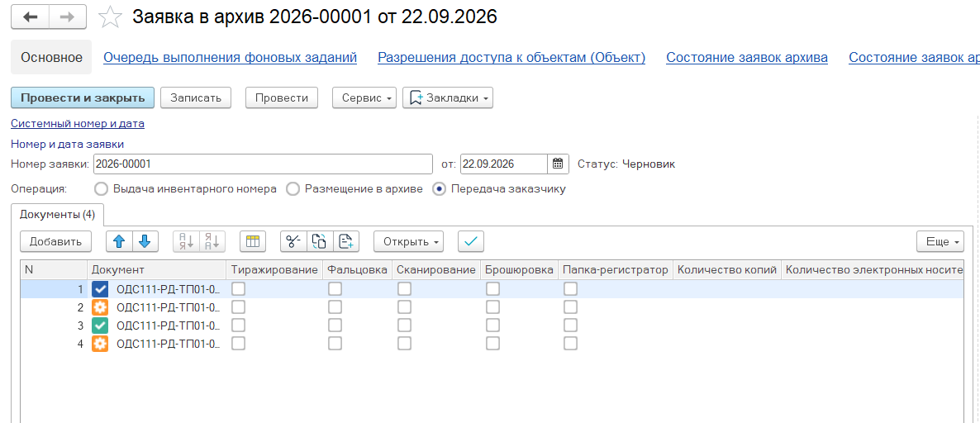This screenshot has height=423, width=980.
Task: Click the checkmark toolbar button
Action: [x=471, y=241]
